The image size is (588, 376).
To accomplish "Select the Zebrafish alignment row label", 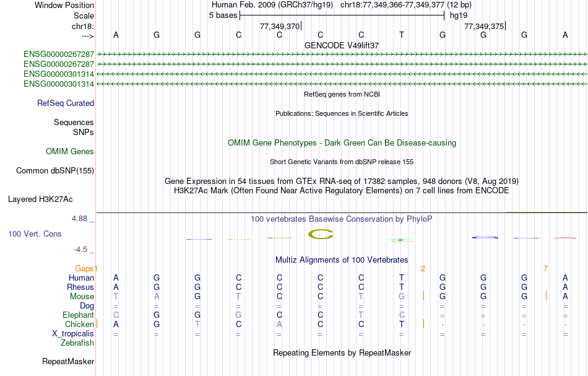I will click(77, 343).
